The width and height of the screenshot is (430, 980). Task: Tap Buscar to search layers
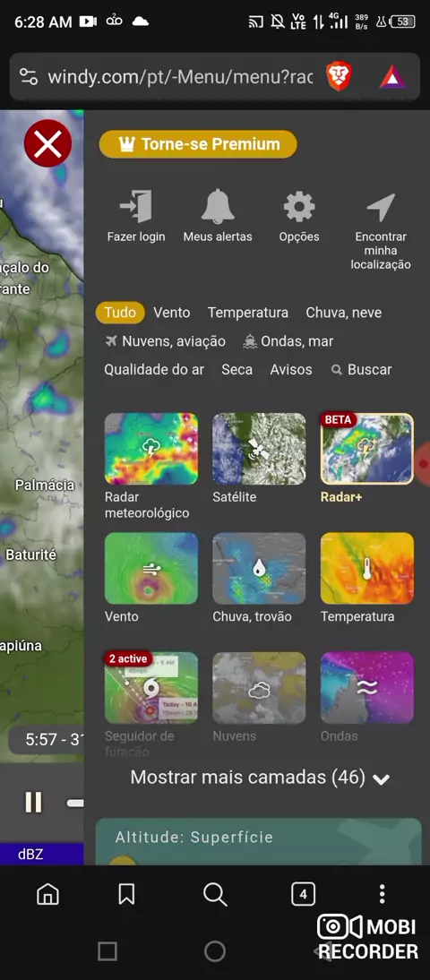point(362,369)
